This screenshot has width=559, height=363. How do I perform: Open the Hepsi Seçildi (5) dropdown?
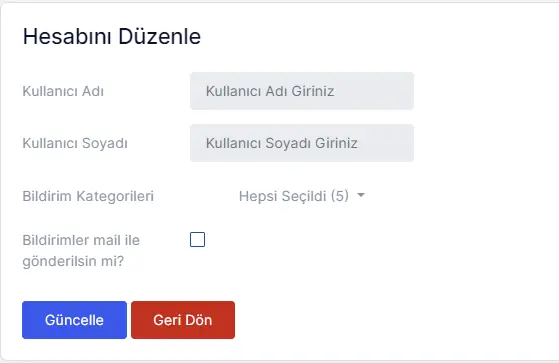pos(302,196)
